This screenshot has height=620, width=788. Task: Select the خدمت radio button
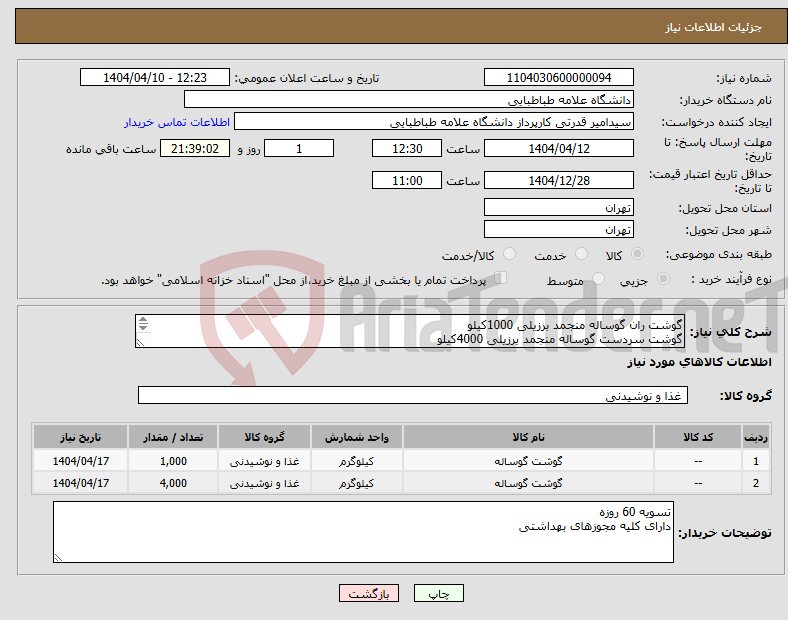(x=581, y=254)
